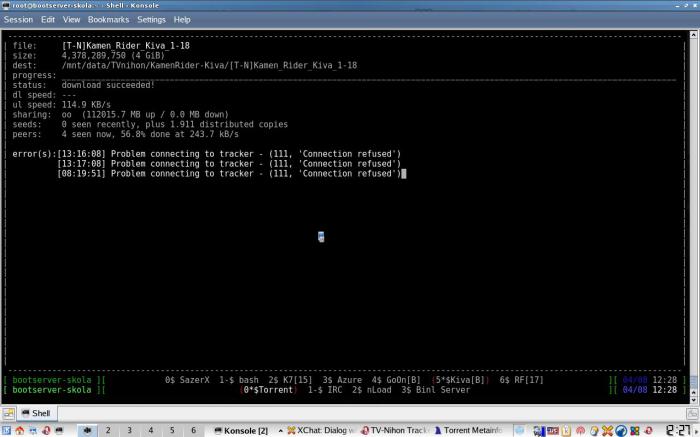The width and height of the screenshot is (700, 437).
Task: Open the Edit menu
Action: click(47, 20)
